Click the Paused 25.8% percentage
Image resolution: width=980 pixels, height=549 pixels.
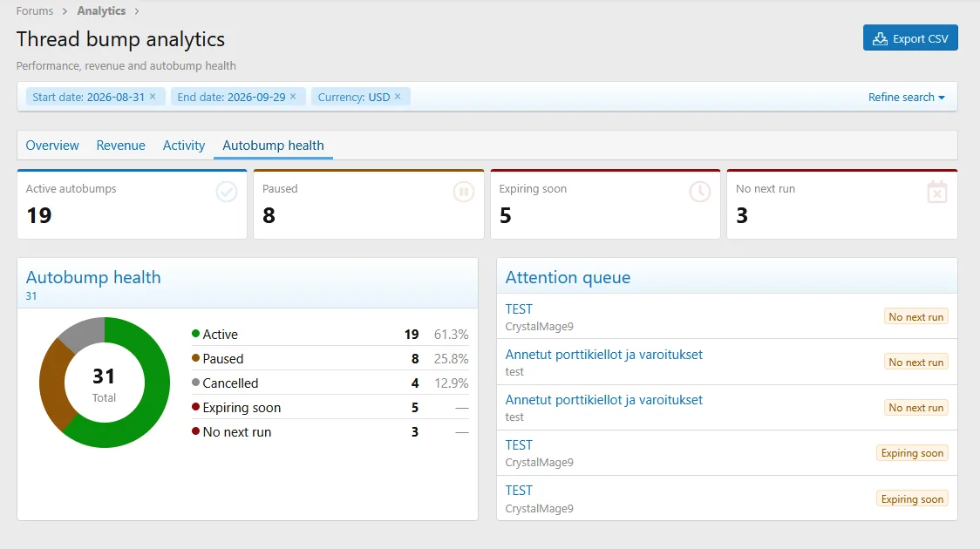(x=452, y=358)
